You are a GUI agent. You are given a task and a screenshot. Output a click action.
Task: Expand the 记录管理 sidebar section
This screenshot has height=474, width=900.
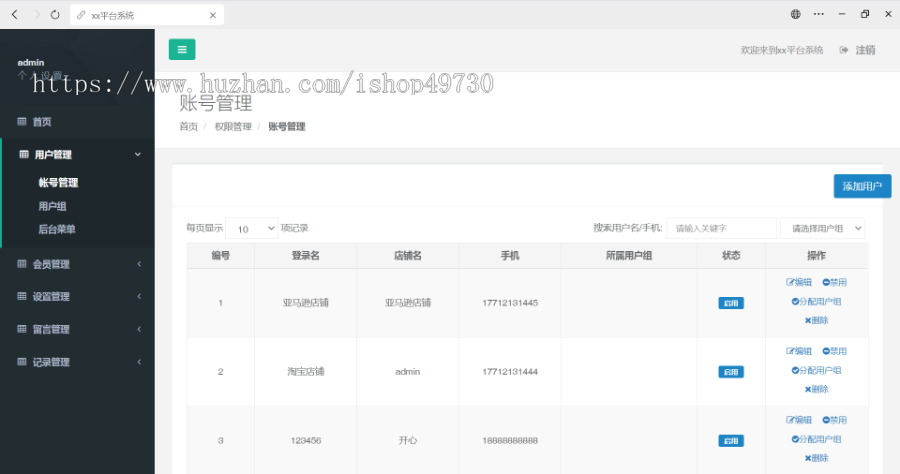(x=77, y=362)
